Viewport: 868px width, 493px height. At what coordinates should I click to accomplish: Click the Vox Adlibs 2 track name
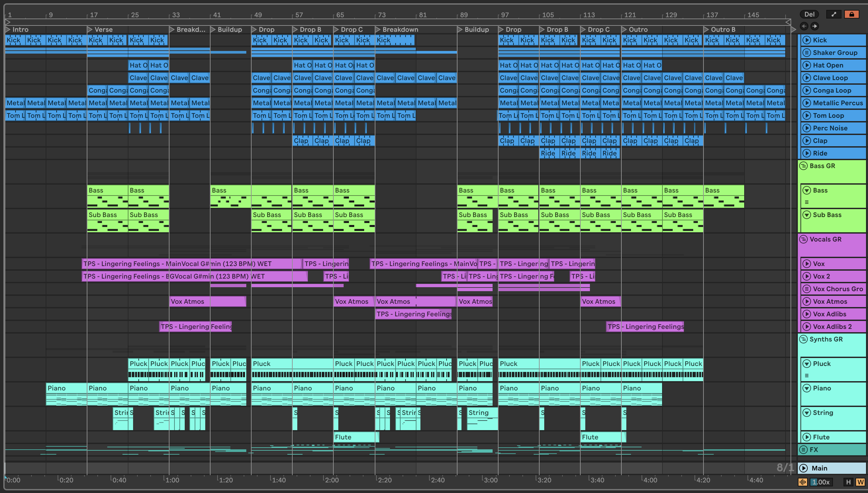pyautogui.click(x=832, y=327)
